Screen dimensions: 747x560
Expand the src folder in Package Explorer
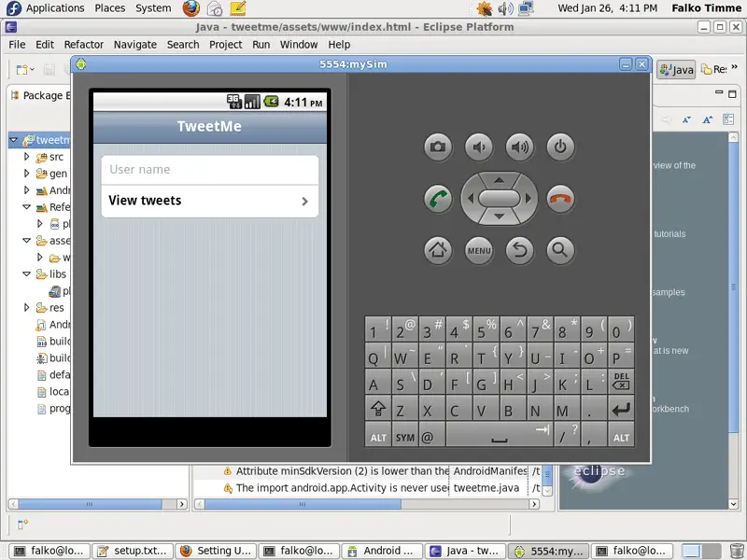[x=27, y=156]
